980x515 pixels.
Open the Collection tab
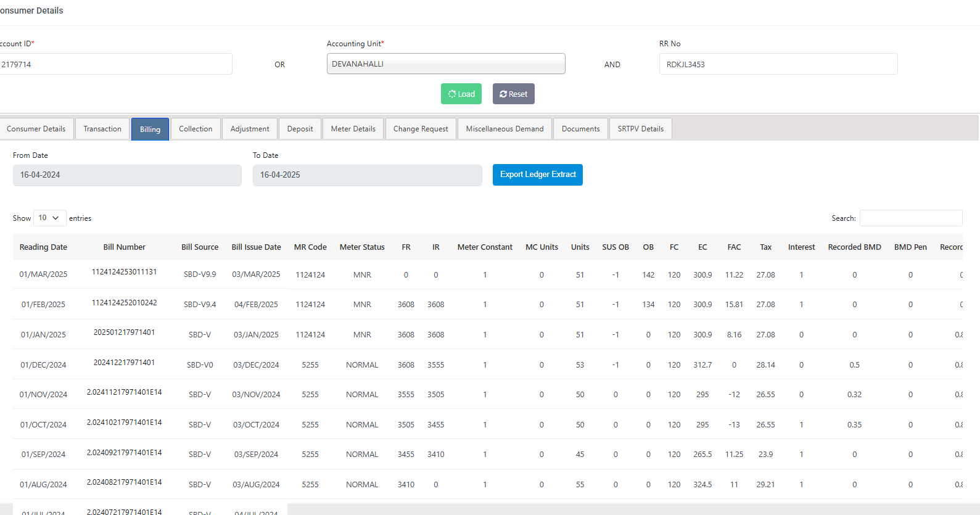196,129
